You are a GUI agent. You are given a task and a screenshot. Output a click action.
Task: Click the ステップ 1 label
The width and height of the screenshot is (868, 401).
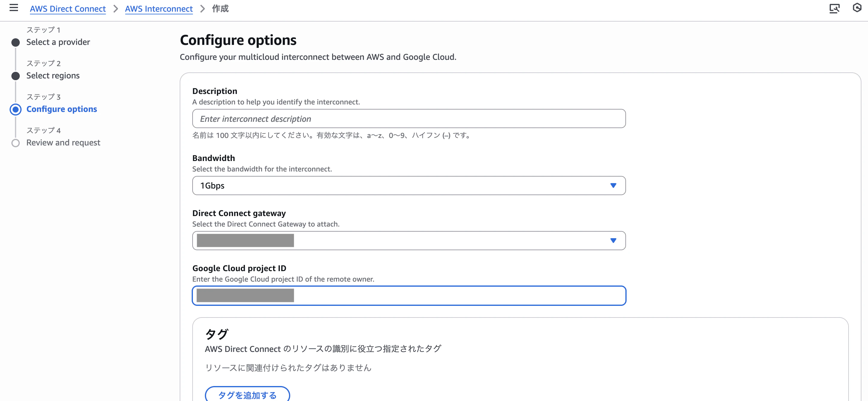43,30
